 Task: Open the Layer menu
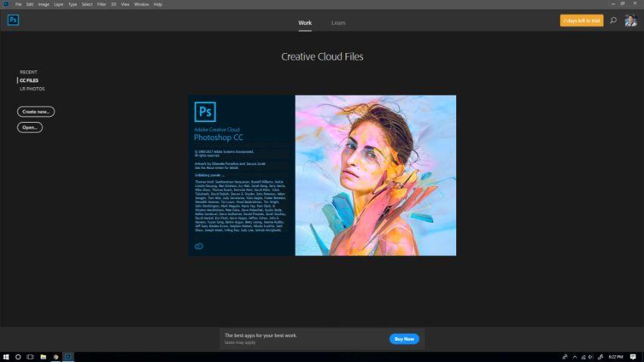[59, 5]
